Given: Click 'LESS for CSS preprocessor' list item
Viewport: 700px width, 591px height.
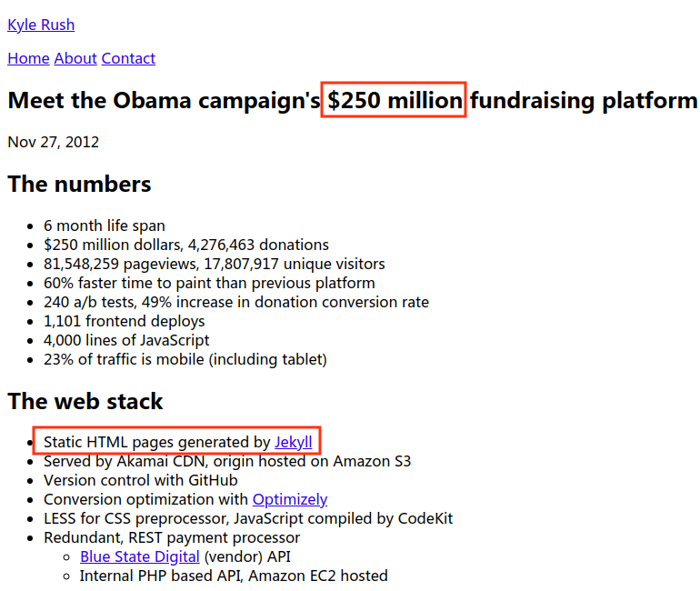Looking at the screenshot, I should pyautogui.click(x=248, y=518).
